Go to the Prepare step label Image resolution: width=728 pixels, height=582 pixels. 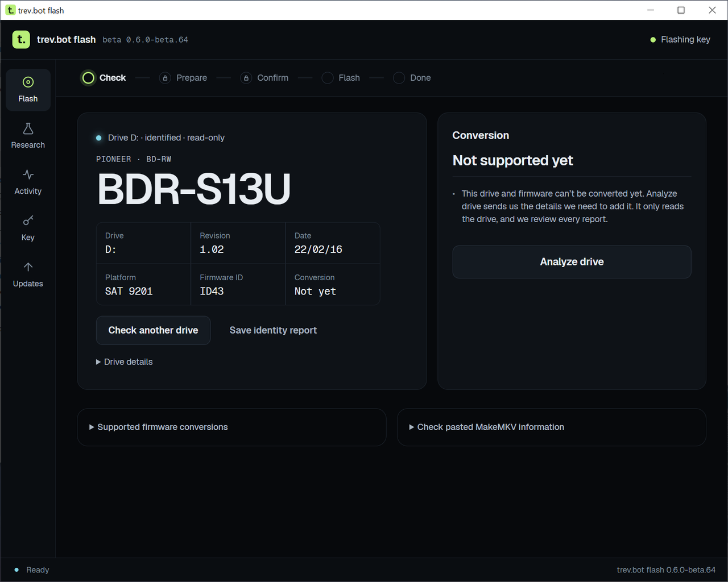pos(192,78)
